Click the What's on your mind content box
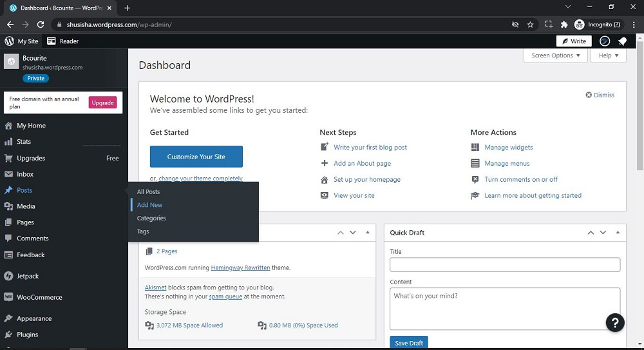644x350 pixels. point(505,309)
